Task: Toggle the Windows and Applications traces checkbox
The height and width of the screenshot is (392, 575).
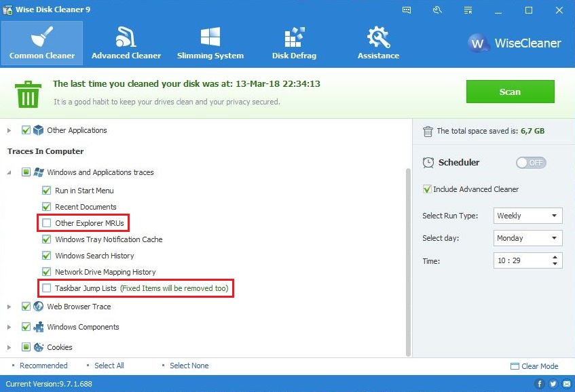Action: click(x=26, y=172)
